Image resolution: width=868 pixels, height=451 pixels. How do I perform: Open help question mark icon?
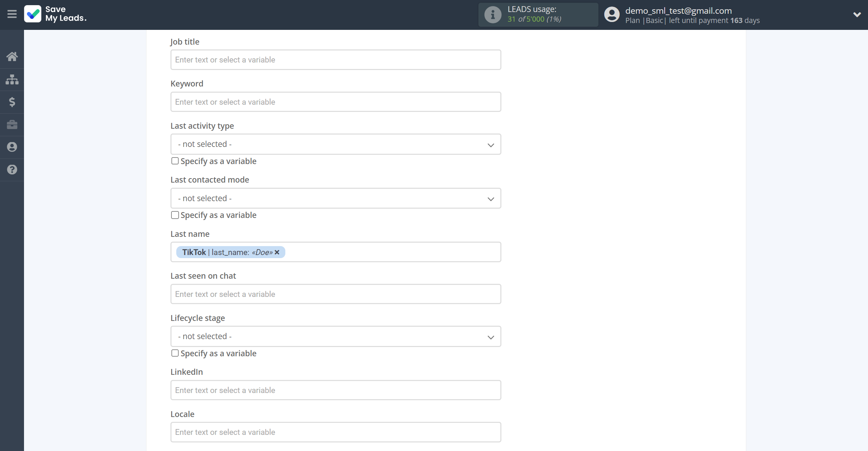[x=12, y=170]
